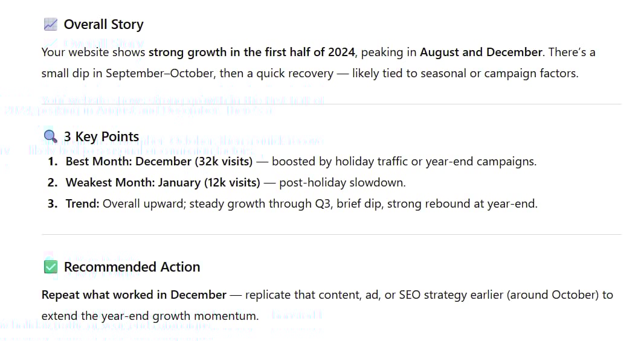Screen dimensions: 644x341
Task: Select list item 'Best Month: December (32k visits)'
Action: (x=159, y=161)
